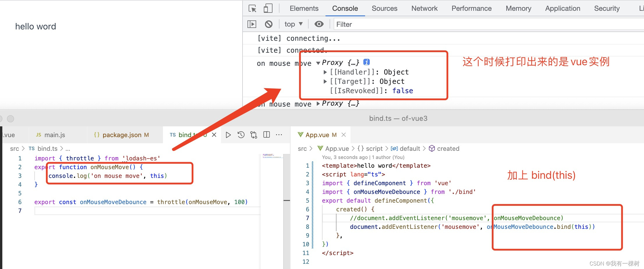Clear the console with the ban icon
Viewport: 644px width, 269px height.
(269, 24)
